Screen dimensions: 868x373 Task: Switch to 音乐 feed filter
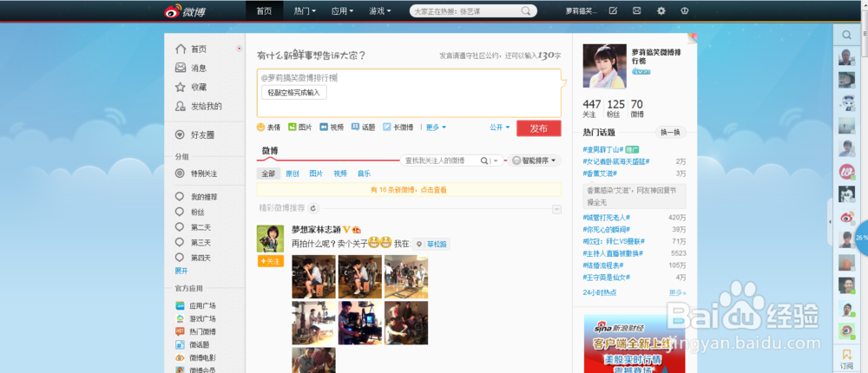click(365, 173)
